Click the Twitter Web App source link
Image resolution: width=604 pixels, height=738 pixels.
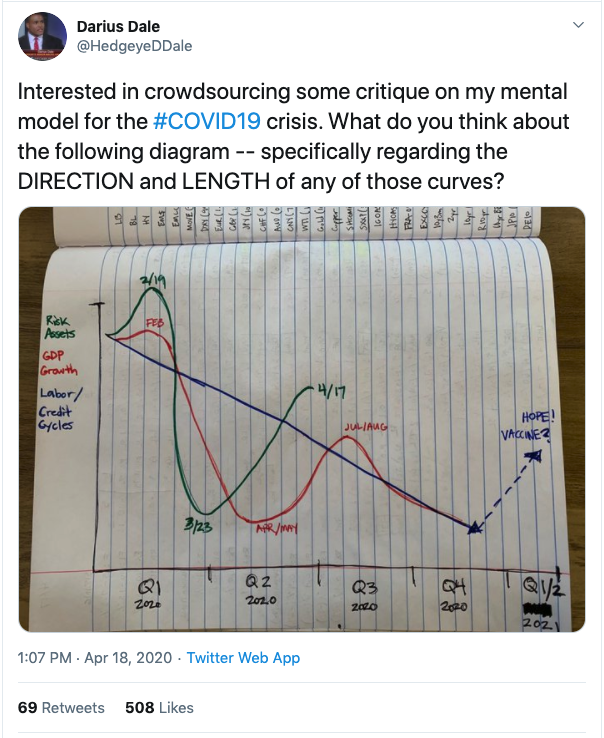point(243,658)
